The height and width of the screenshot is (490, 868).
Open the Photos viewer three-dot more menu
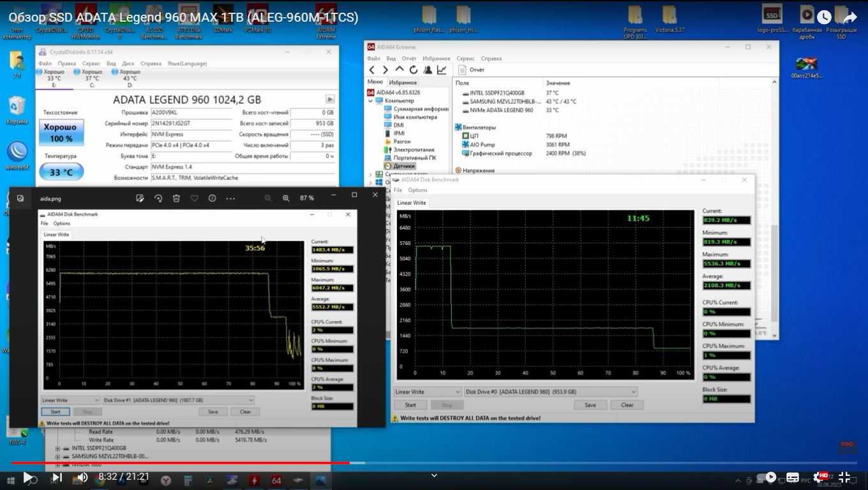[x=232, y=198]
